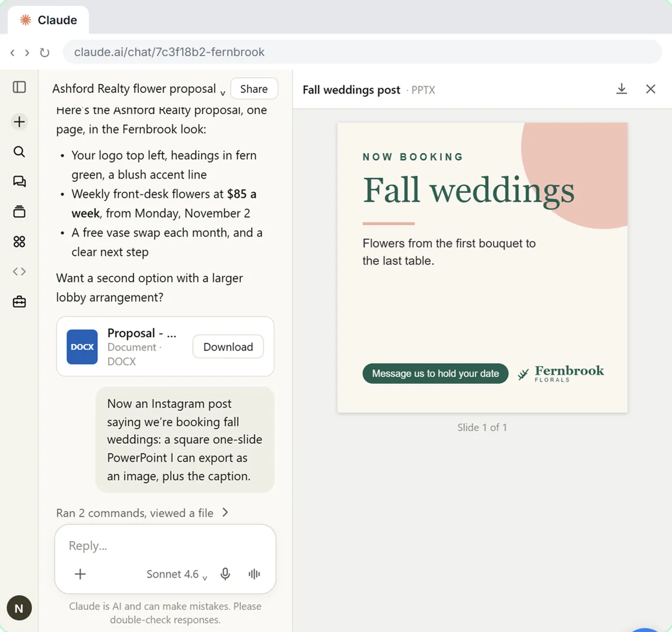
Task: Click the PPTX file type label
Action: 423,90
